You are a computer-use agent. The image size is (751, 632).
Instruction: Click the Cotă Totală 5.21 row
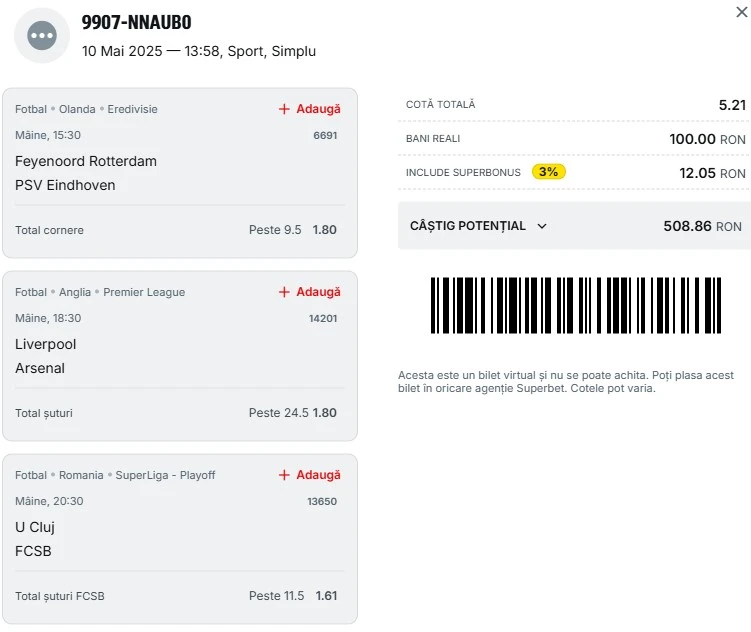(x=574, y=105)
